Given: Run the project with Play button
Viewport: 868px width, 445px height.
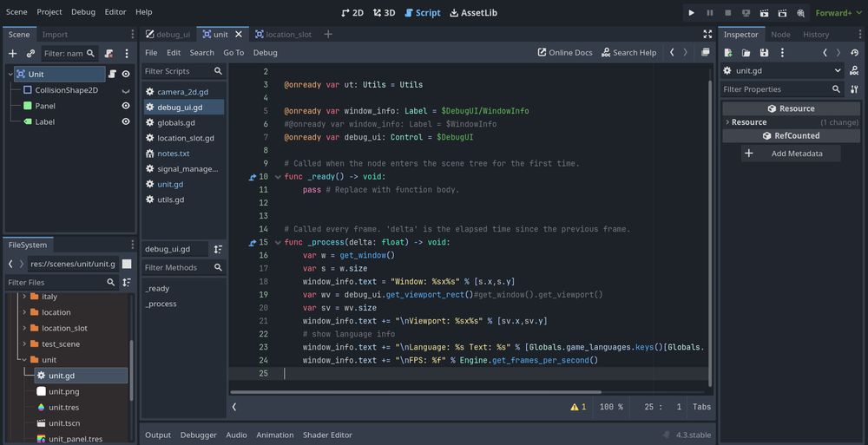Looking at the screenshot, I should pyautogui.click(x=691, y=13).
